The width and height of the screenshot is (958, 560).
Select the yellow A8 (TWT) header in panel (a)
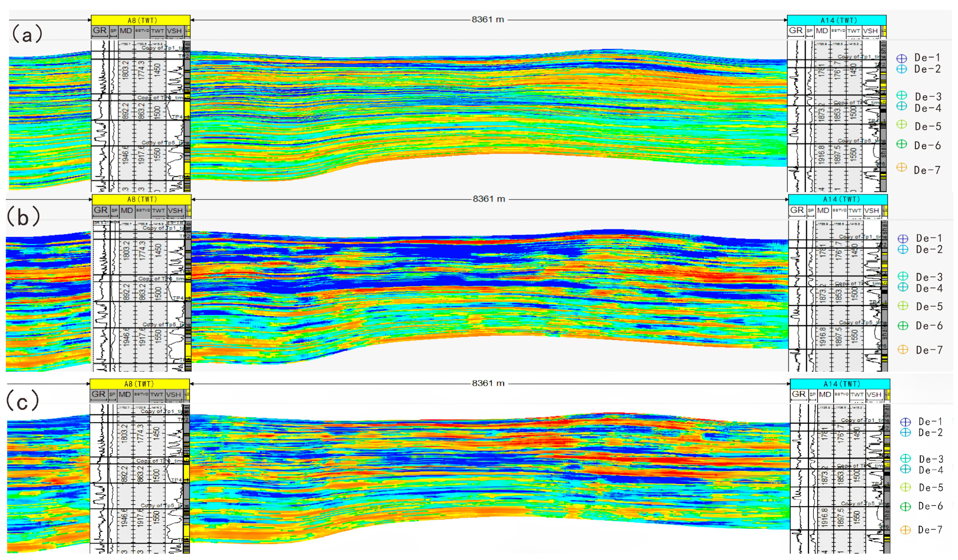(x=141, y=20)
